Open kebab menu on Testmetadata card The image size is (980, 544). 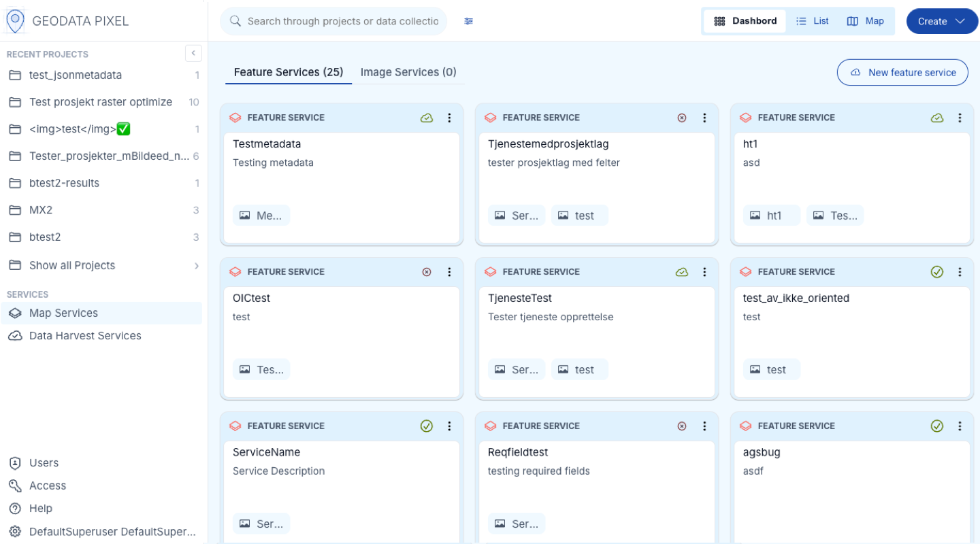[449, 118]
